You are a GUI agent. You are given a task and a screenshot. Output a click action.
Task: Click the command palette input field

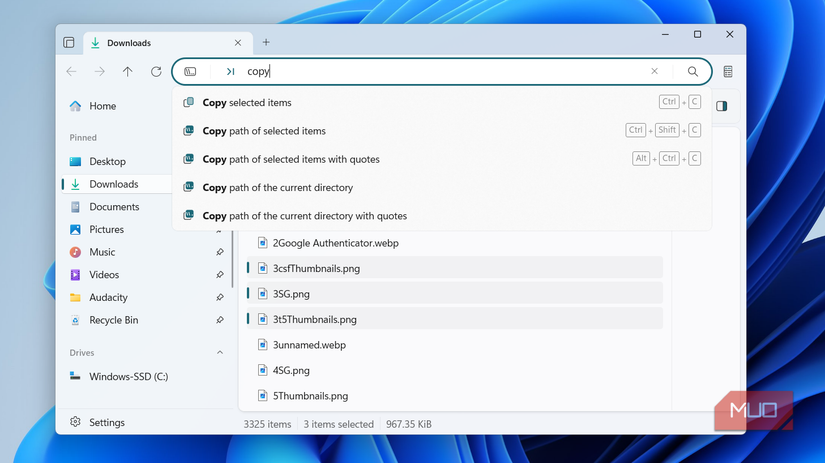point(440,72)
